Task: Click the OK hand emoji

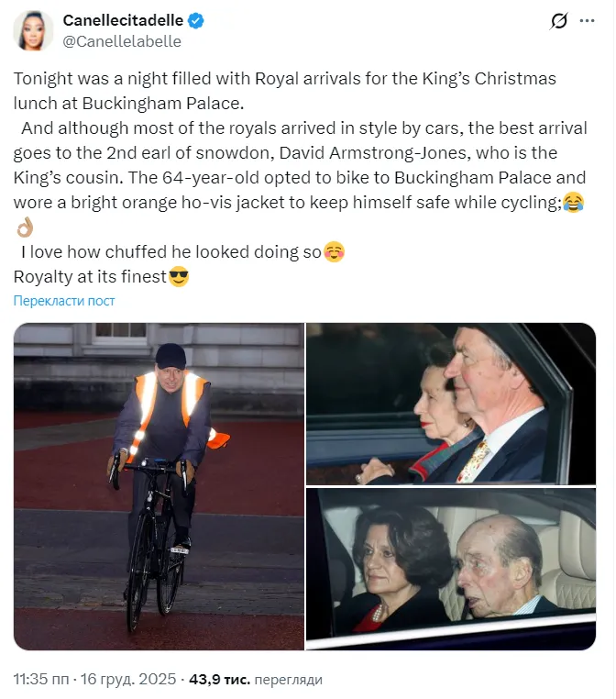Action: click(x=24, y=227)
